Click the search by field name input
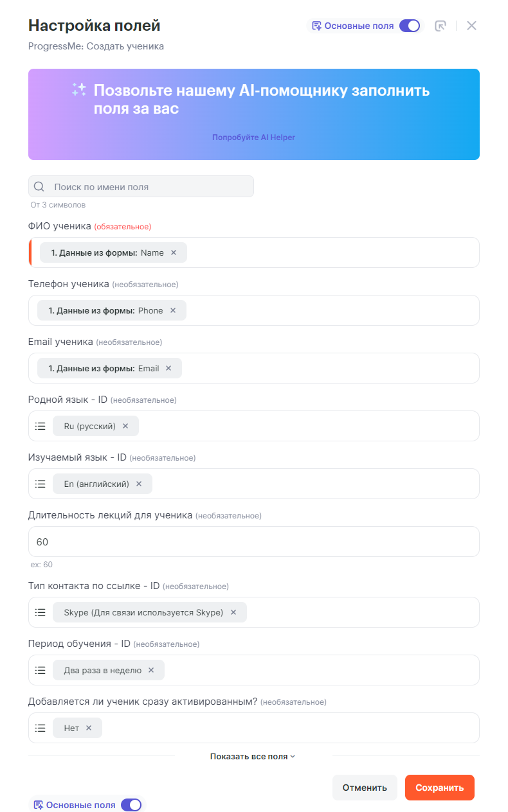The width and height of the screenshot is (508, 812). [148, 187]
